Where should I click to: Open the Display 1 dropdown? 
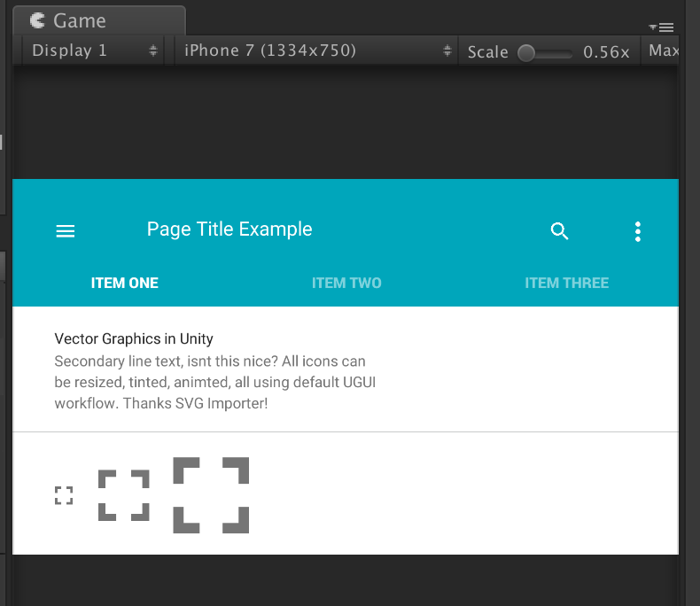tap(93, 50)
